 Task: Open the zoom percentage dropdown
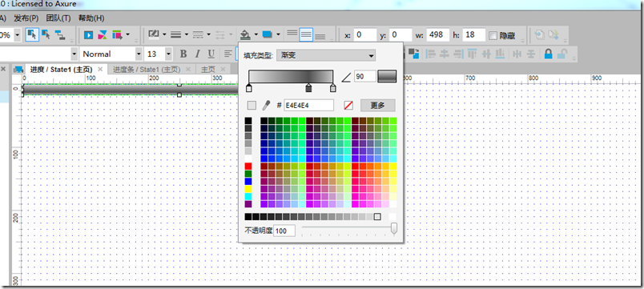point(17,35)
